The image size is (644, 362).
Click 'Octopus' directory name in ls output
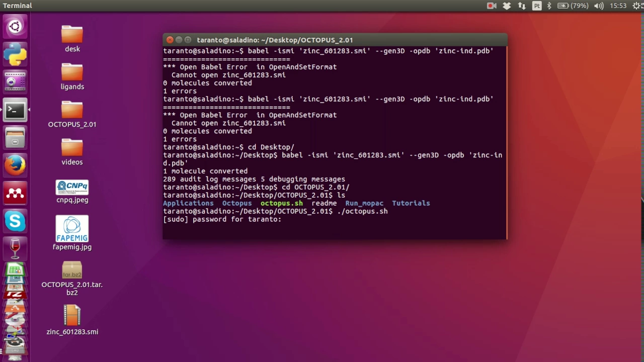click(x=237, y=203)
